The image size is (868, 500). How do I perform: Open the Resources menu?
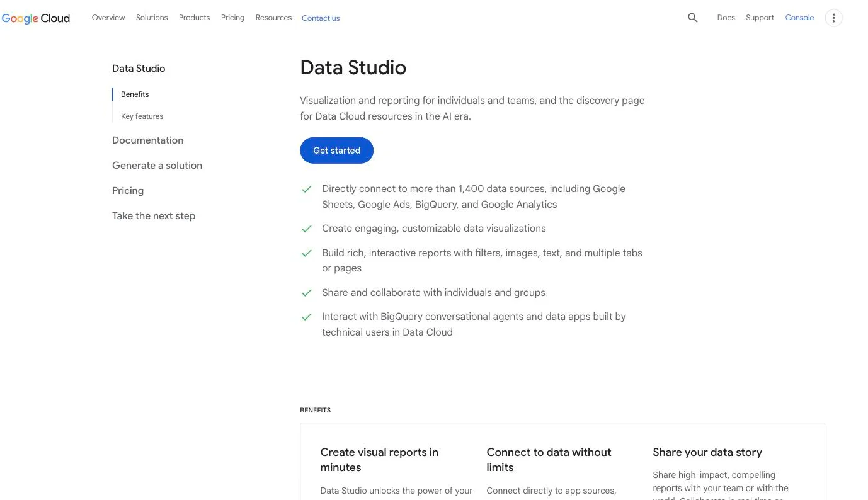[x=273, y=18]
